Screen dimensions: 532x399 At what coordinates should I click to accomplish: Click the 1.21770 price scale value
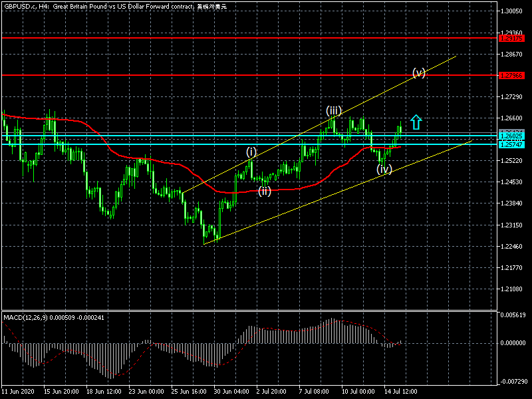[511, 268]
